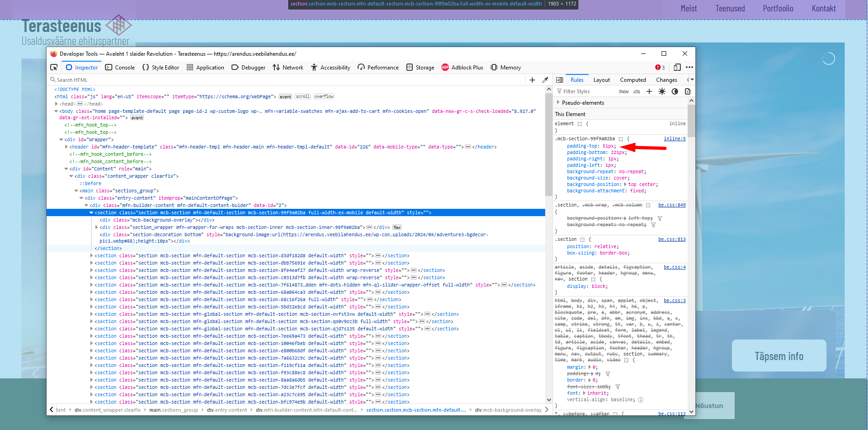Open the Inspector panel
Image resolution: width=868 pixels, height=430 pixels.
pos(82,67)
